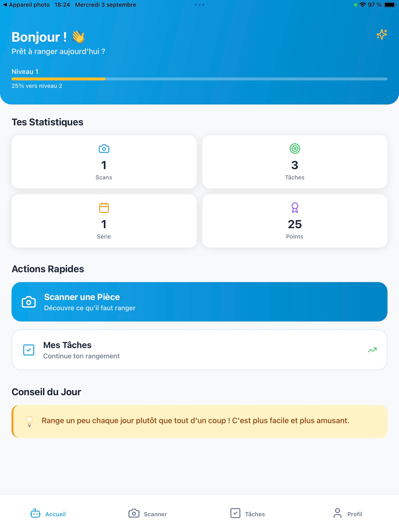This screenshot has height=532, width=399.
Task: Click the purple award ribbon icon above Points
Action: tap(295, 208)
